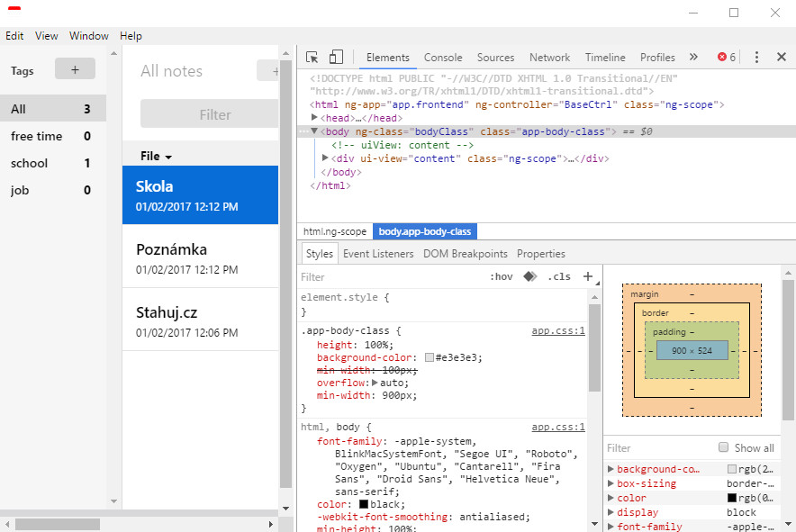This screenshot has height=532, width=796.
Task: Select the All tag filter
Action: click(x=53, y=109)
